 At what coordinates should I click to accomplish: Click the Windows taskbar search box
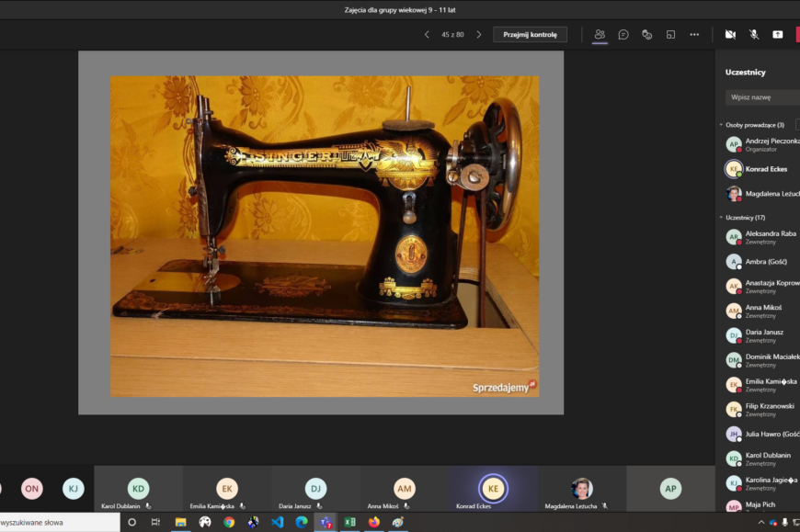[60, 522]
